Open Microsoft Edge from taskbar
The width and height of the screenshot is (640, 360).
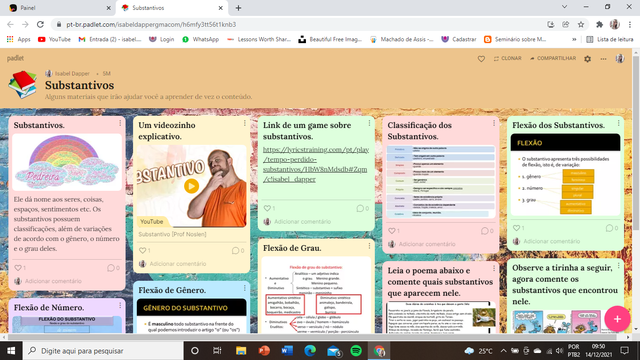point(310,351)
